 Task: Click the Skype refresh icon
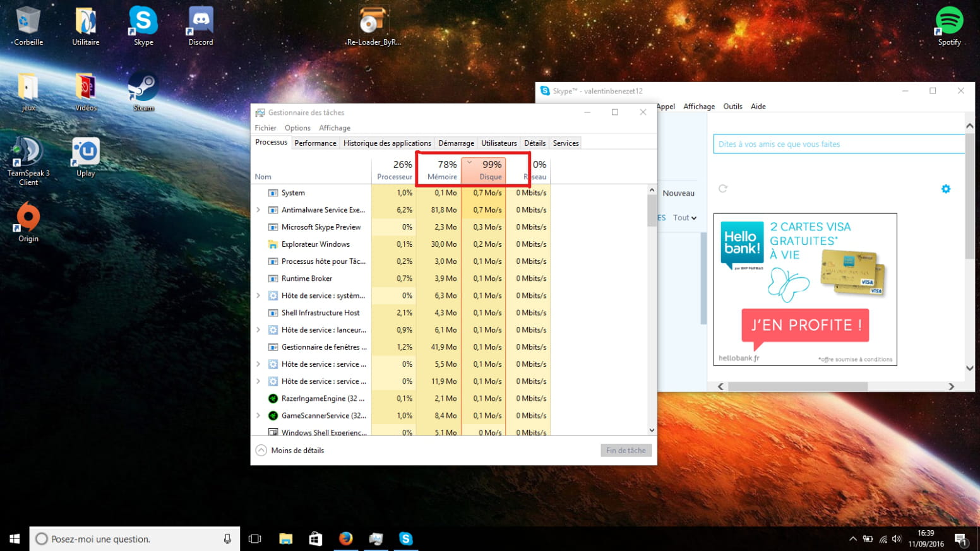[x=723, y=189]
